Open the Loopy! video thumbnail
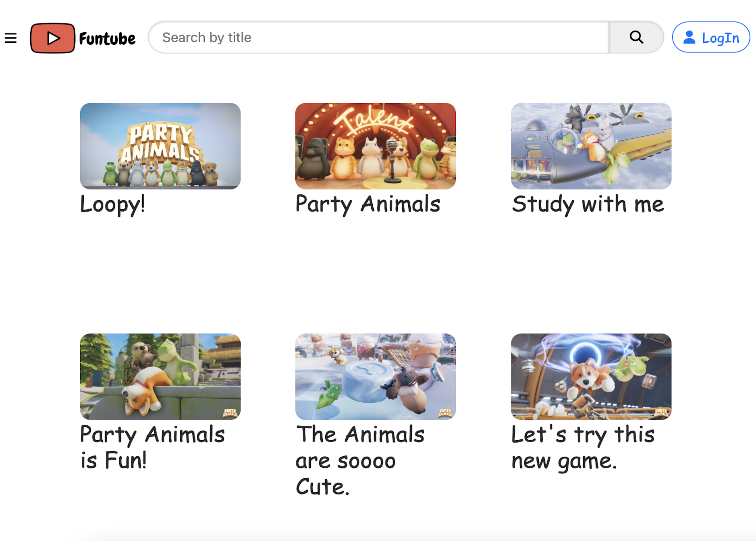Image resolution: width=756 pixels, height=541 pixels. click(x=160, y=146)
